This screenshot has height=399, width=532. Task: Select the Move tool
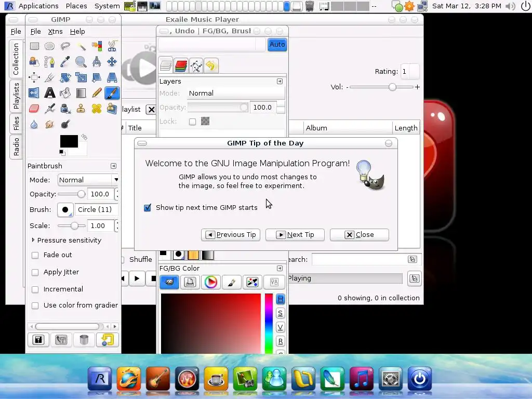[112, 61]
